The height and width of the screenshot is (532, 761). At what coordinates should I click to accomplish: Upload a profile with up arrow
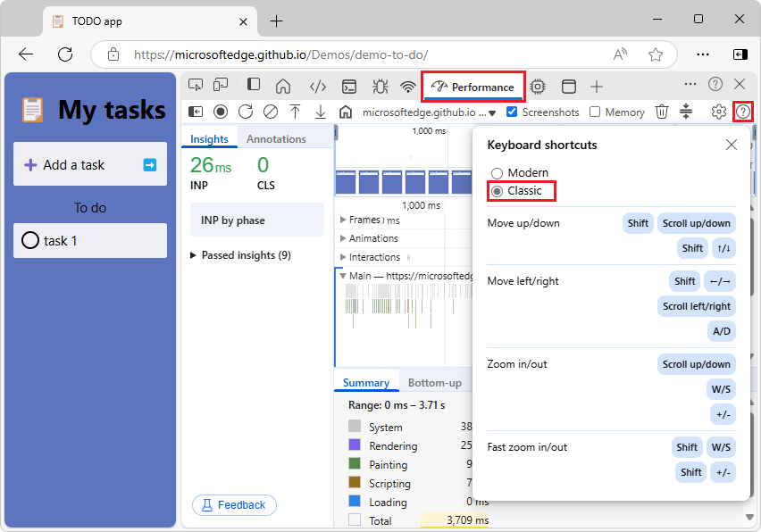295,112
